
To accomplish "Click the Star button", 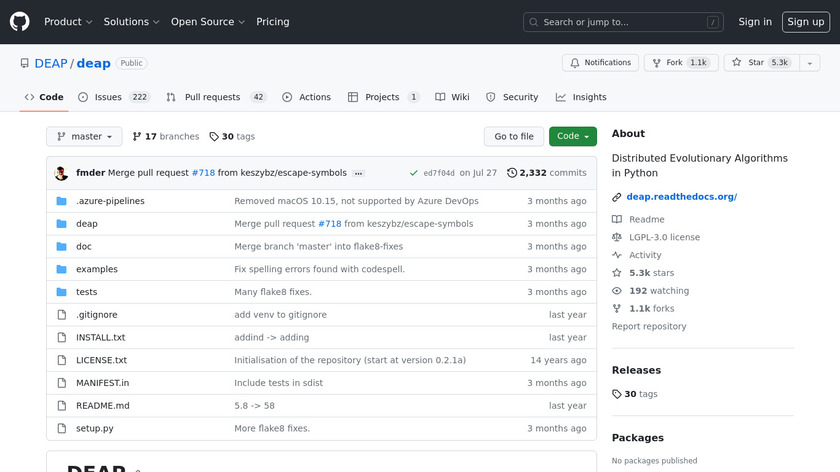I will (x=755, y=63).
